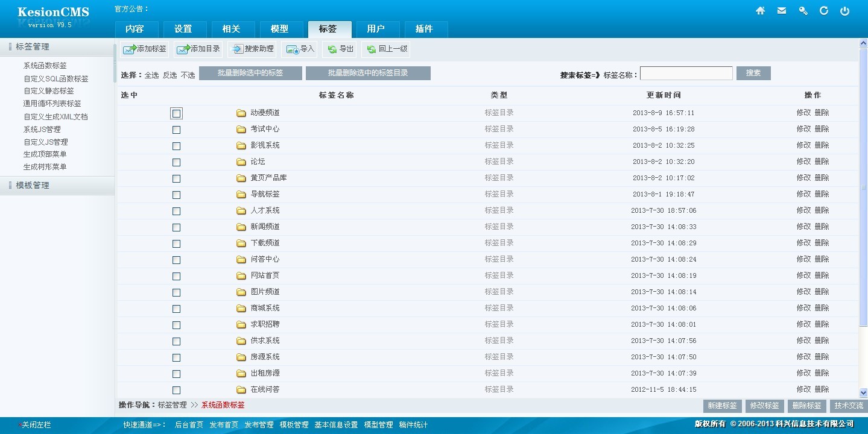
Task: Click the key password icon
Action: 803,10
